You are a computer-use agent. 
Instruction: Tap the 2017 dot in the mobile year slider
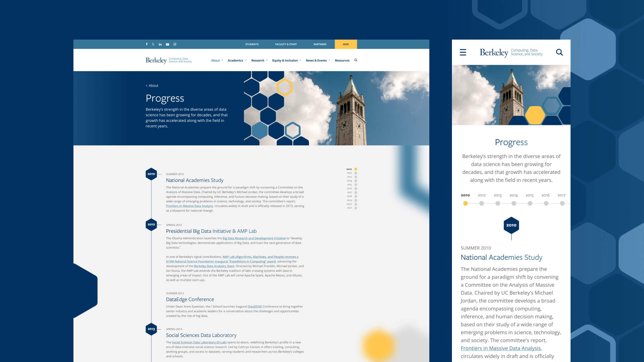tap(562, 203)
